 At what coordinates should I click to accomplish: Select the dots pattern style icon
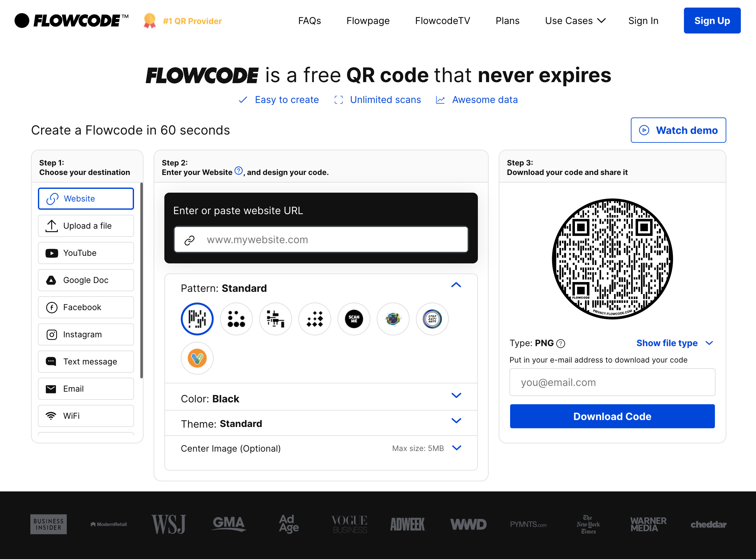pos(236,319)
